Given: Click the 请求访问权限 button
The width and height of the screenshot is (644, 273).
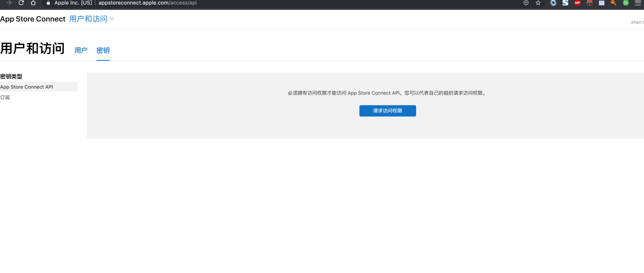Looking at the screenshot, I should (x=388, y=111).
